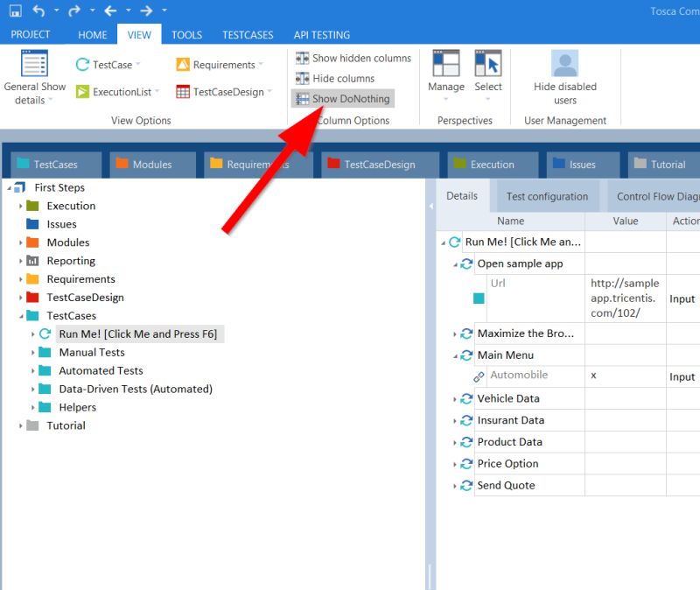Select the Product Data test step

[510, 442]
